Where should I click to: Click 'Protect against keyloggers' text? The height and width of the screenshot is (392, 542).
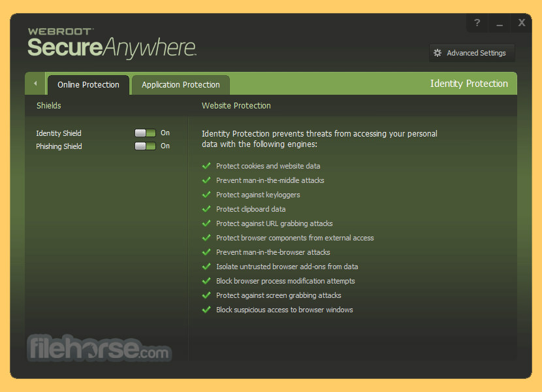(x=258, y=195)
